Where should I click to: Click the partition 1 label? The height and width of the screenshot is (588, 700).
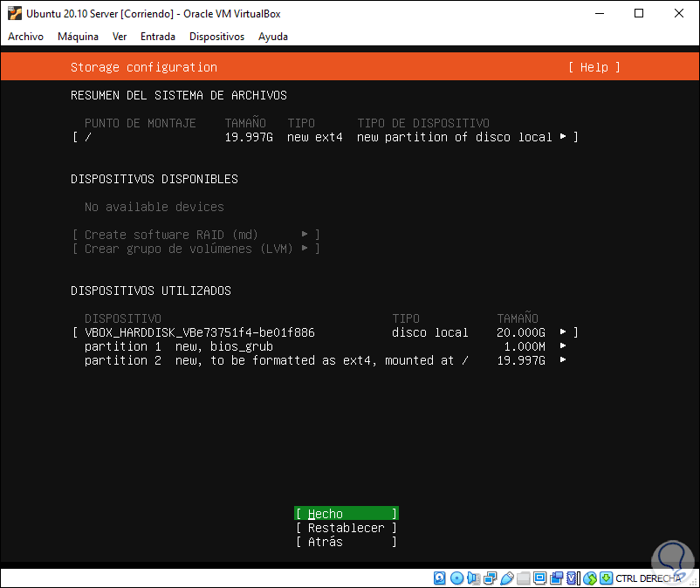(123, 346)
